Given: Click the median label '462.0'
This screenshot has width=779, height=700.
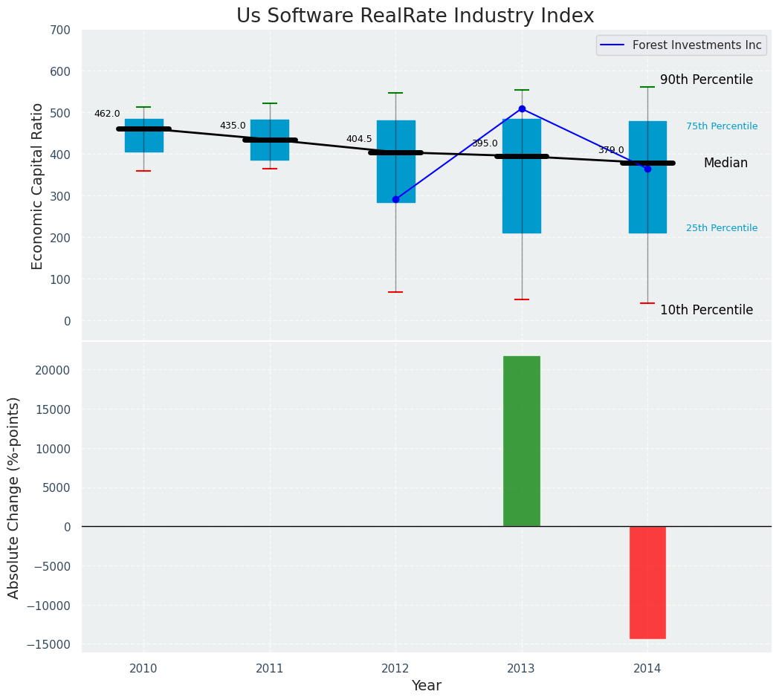Looking at the screenshot, I should click(107, 114).
